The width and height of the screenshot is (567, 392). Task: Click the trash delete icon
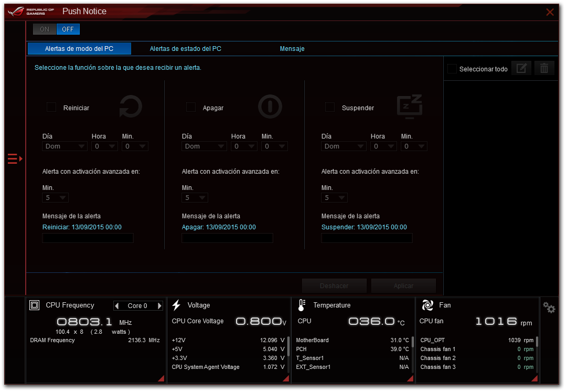[544, 68]
